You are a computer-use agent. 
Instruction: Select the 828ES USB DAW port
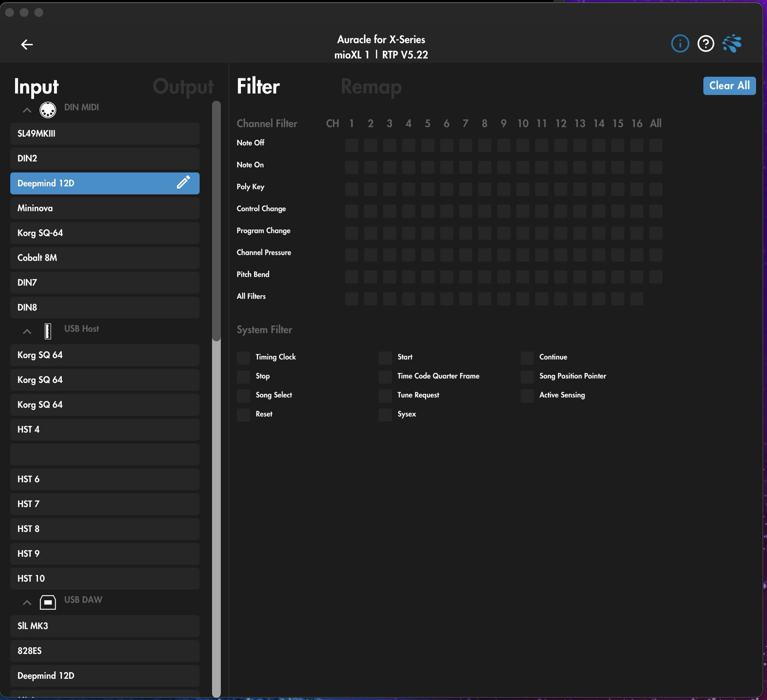[105, 651]
